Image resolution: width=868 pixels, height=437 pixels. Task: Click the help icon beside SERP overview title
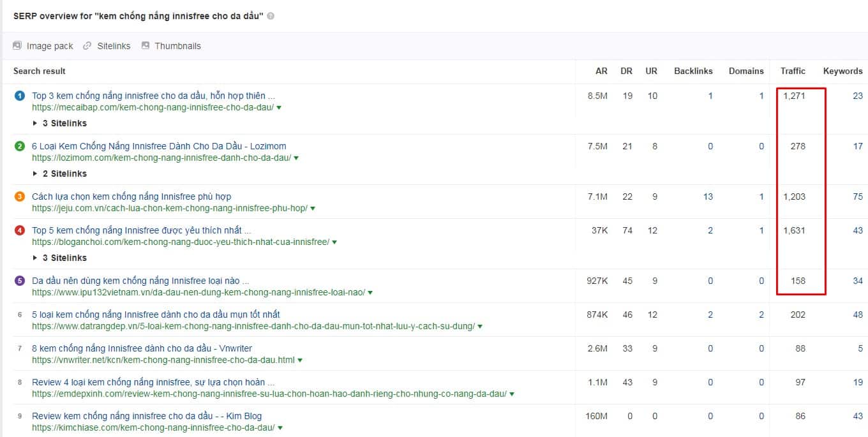pyautogui.click(x=271, y=16)
